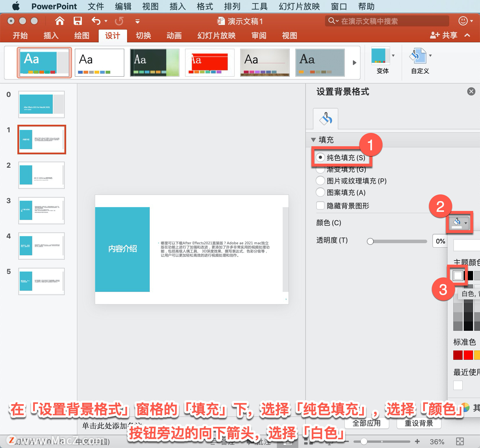480x448 pixels.
Task: Click the Undo arrow icon
Action: click(96, 21)
